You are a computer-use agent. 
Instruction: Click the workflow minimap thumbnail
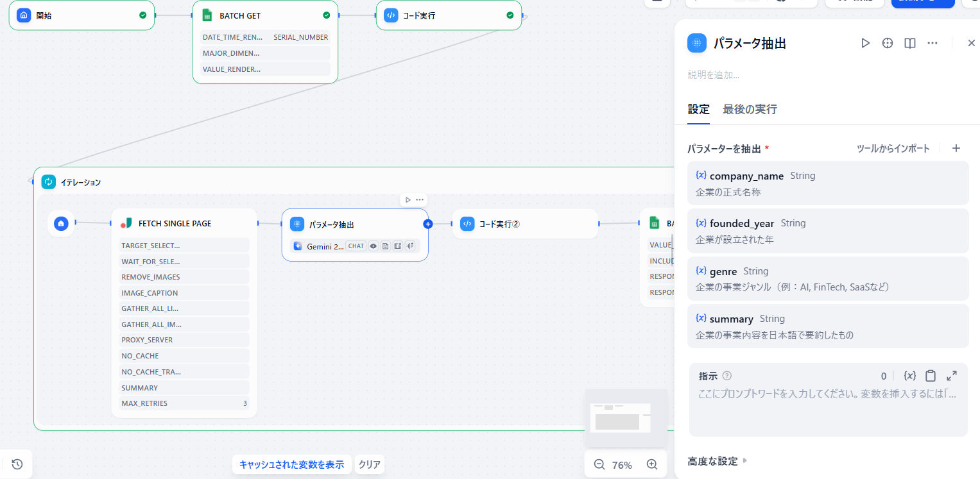click(626, 417)
